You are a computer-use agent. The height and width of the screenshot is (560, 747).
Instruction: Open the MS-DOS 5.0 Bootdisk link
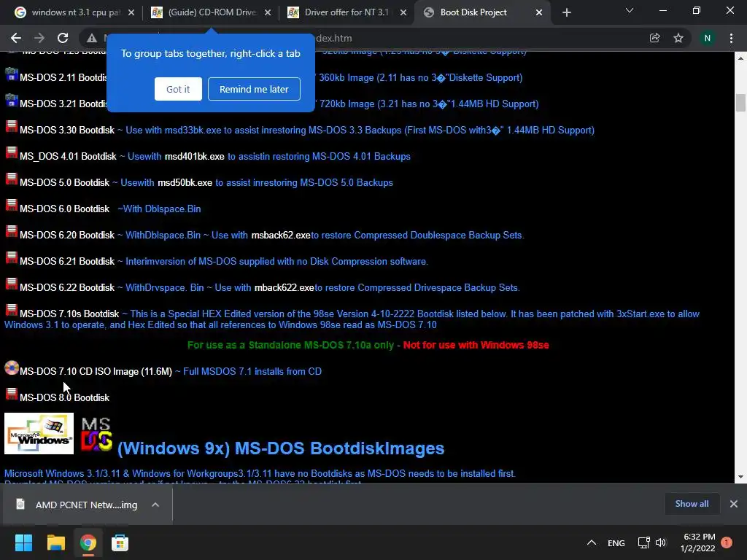point(65,182)
